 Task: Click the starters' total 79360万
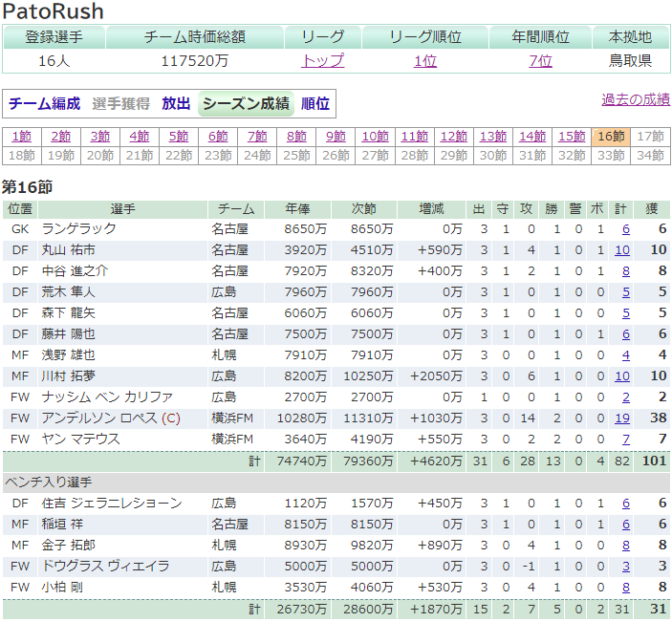pos(368,461)
